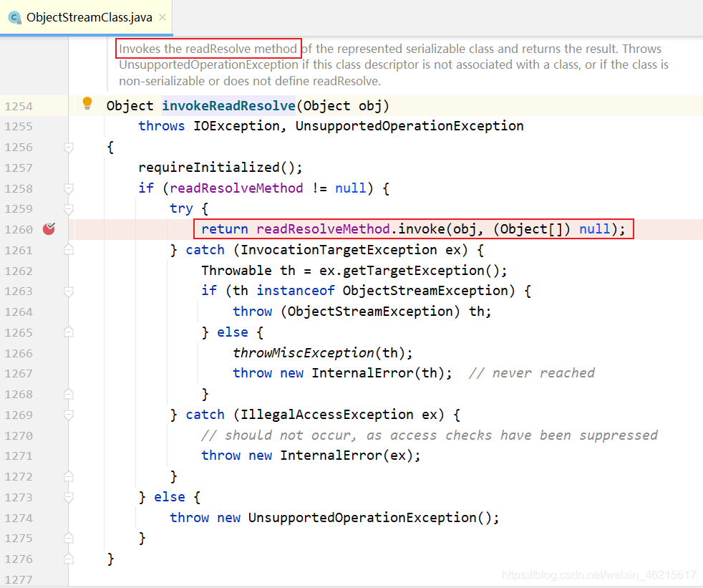Click requireInitialized() call
Image resolution: width=703 pixels, height=588 pixels.
click(220, 168)
